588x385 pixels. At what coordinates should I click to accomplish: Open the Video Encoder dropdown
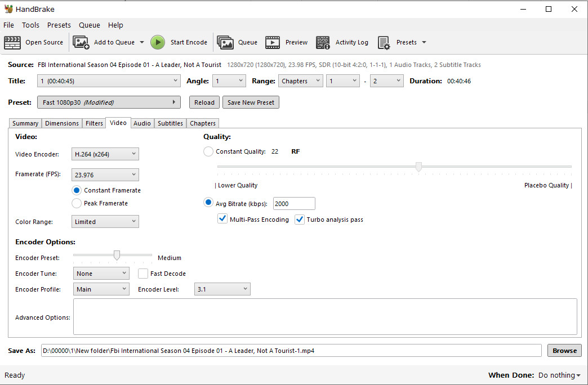105,154
